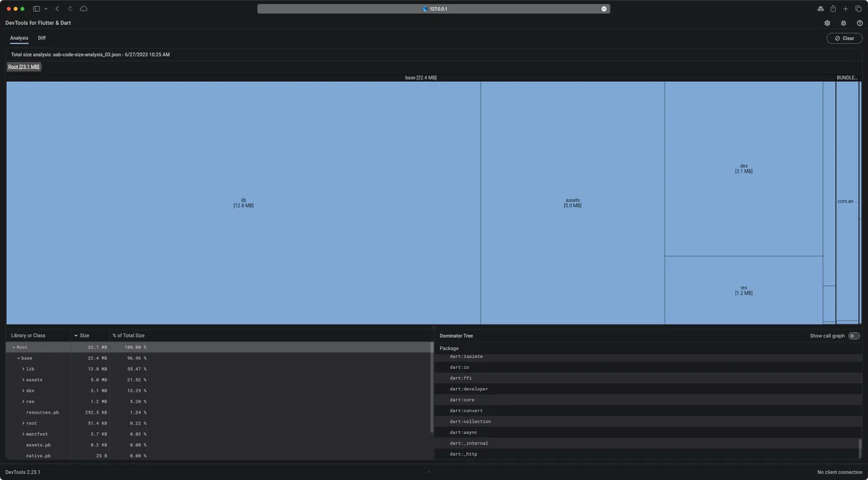Click the Clear button

(844, 38)
